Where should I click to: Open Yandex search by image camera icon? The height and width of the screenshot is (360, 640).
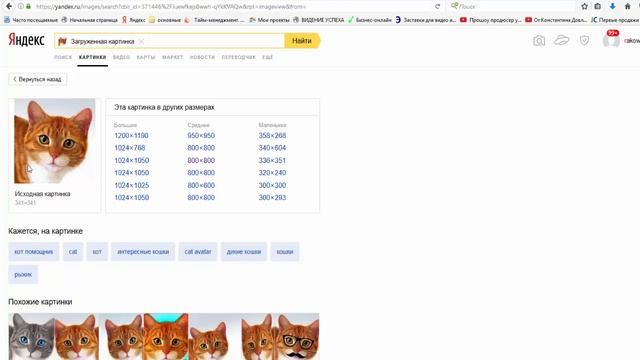[539, 40]
